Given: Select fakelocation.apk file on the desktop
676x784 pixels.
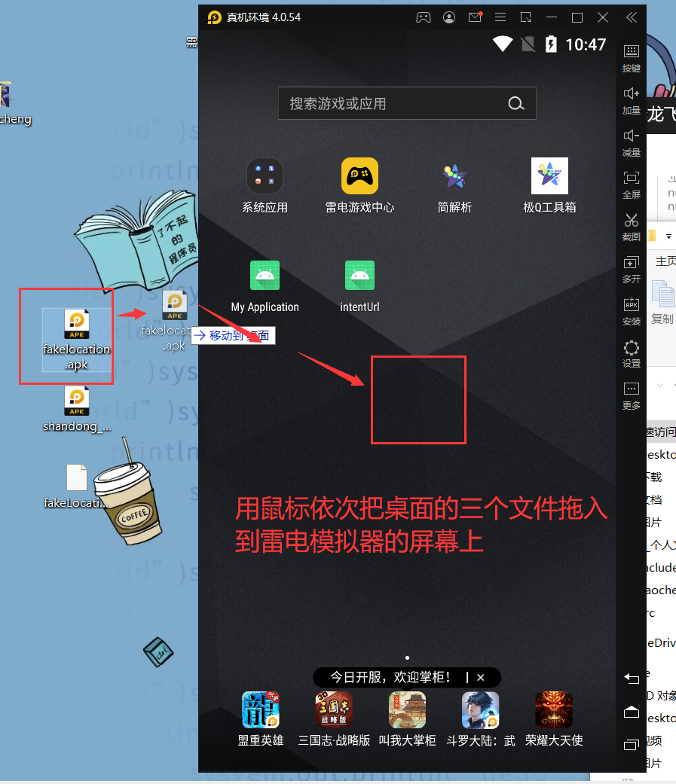Looking at the screenshot, I should (x=77, y=340).
